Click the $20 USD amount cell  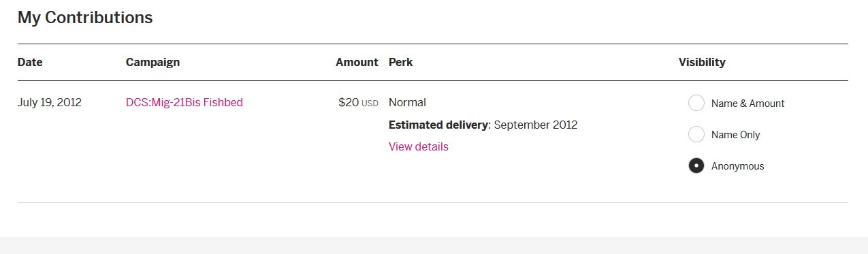358,103
